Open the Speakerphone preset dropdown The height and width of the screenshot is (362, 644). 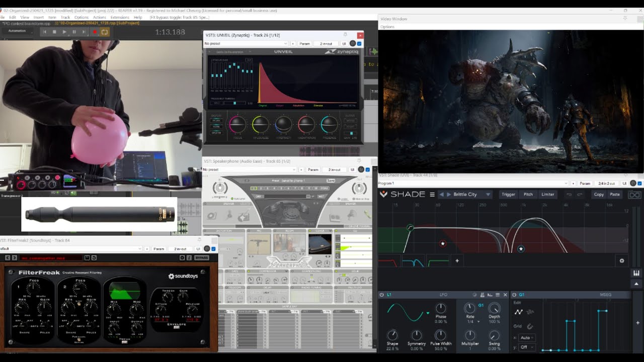click(250, 170)
